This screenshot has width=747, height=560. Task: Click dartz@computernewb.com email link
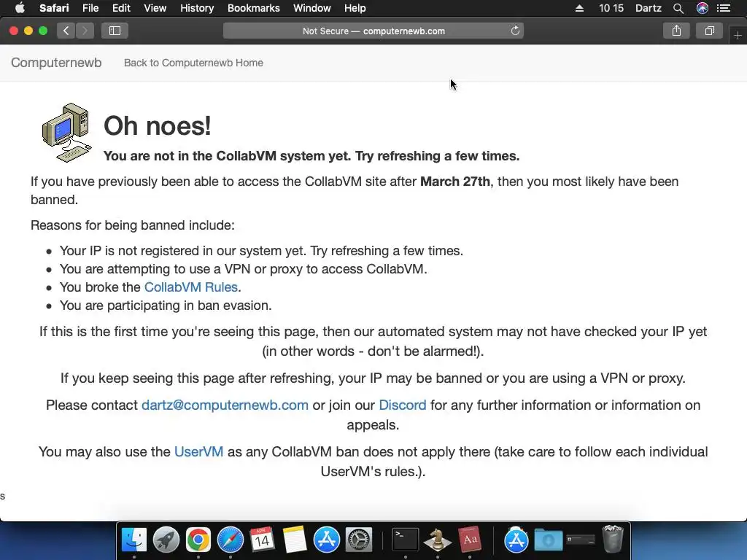click(x=225, y=405)
